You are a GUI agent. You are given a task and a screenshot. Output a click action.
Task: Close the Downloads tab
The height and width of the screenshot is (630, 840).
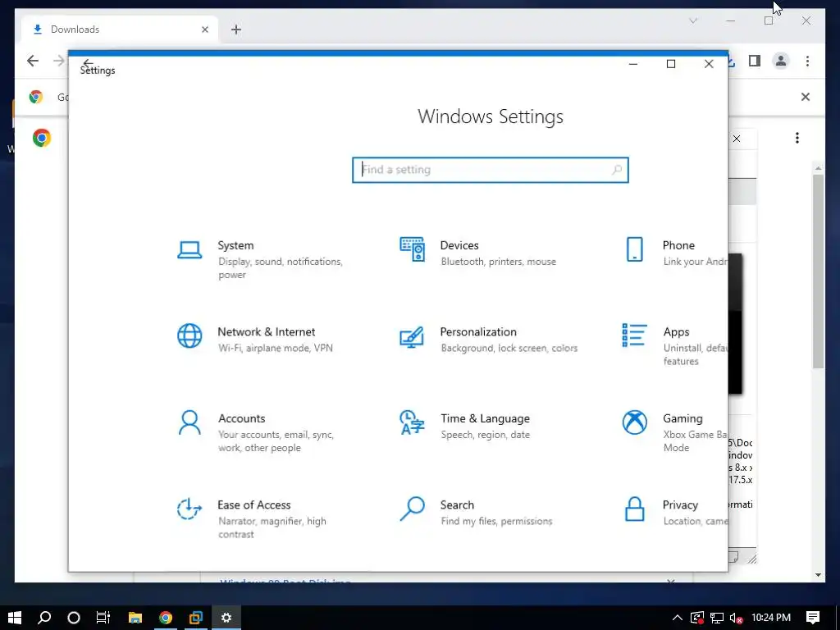(x=204, y=30)
